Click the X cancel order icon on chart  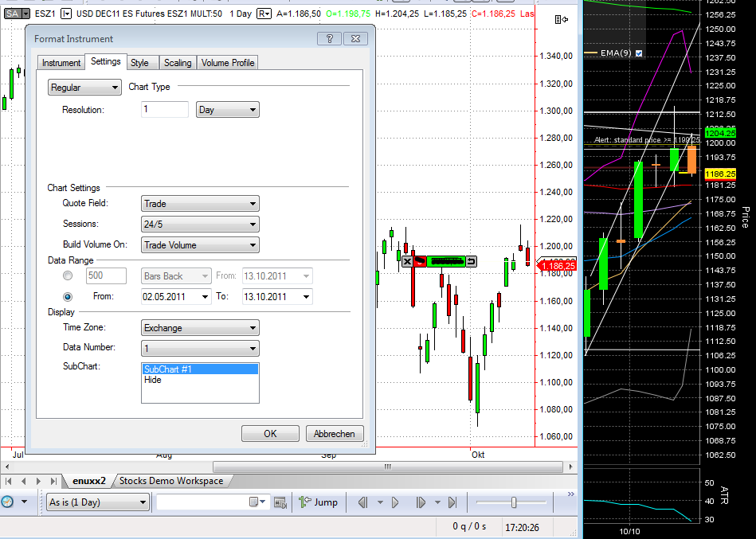[x=407, y=262]
